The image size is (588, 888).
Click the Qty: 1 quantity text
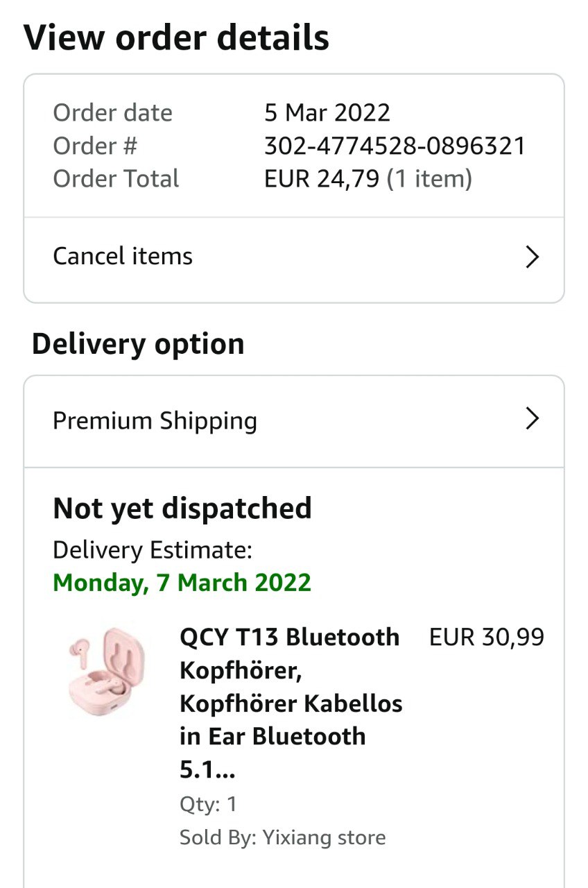(208, 804)
